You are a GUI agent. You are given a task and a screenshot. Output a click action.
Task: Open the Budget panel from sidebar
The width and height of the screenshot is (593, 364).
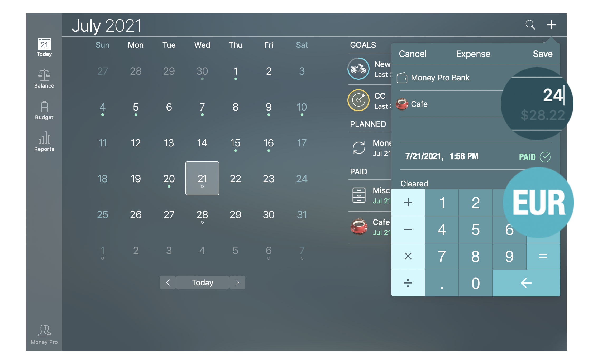[44, 109]
